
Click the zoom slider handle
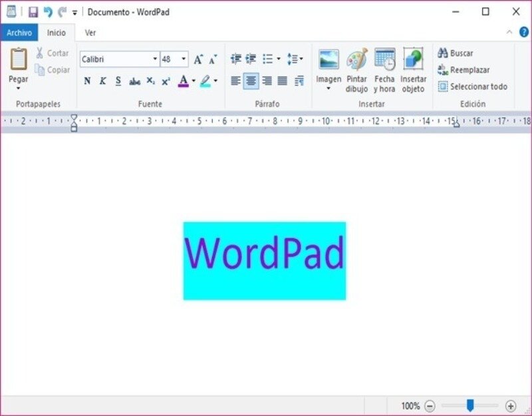(x=470, y=405)
